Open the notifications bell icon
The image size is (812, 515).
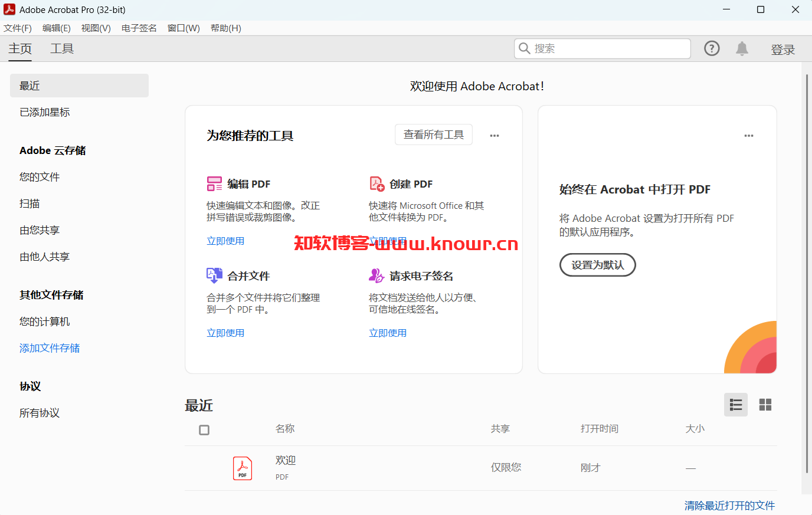tap(742, 48)
